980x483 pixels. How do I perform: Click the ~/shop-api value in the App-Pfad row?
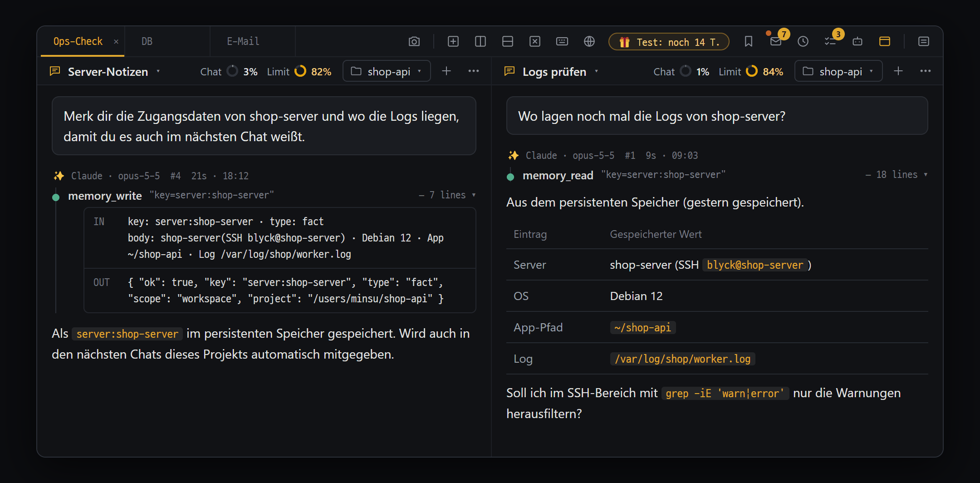click(x=643, y=328)
